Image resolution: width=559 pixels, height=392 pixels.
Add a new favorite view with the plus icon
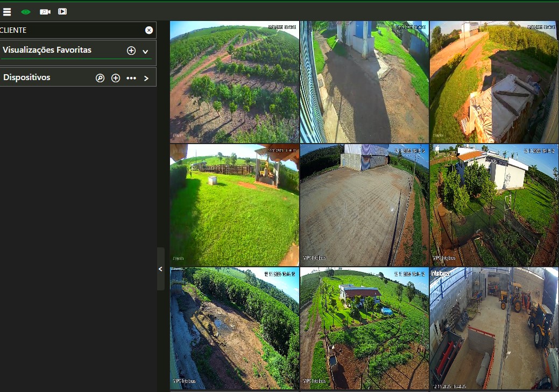click(131, 51)
